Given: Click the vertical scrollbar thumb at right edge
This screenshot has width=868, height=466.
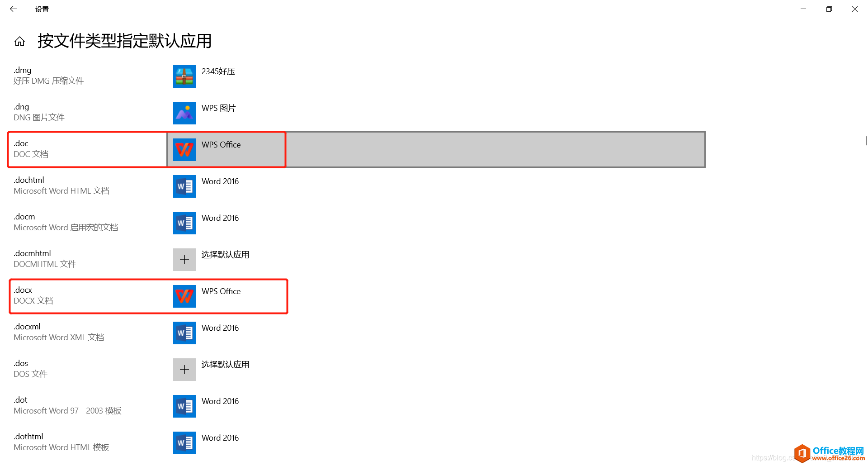Looking at the screenshot, I should pyautogui.click(x=866, y=141).
